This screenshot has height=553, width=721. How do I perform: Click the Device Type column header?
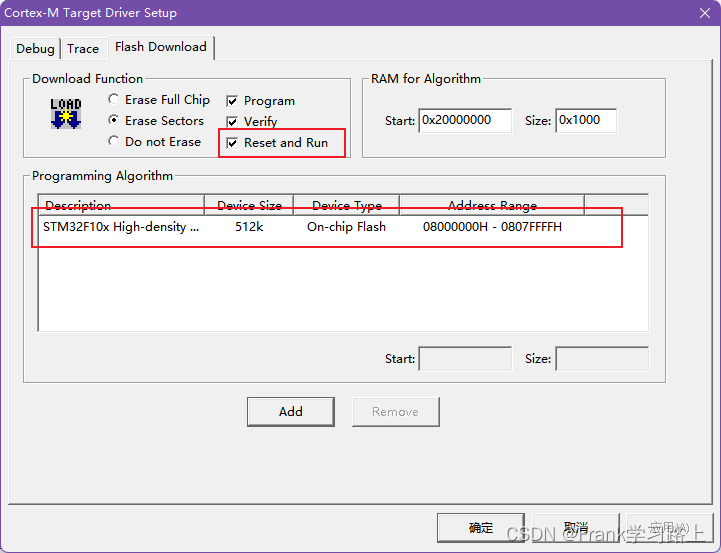347,205
